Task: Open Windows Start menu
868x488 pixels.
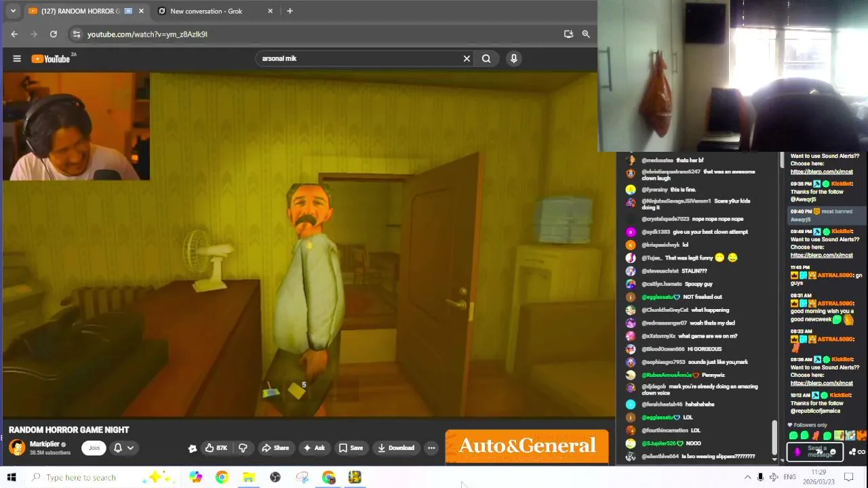Action: point(12,477)
